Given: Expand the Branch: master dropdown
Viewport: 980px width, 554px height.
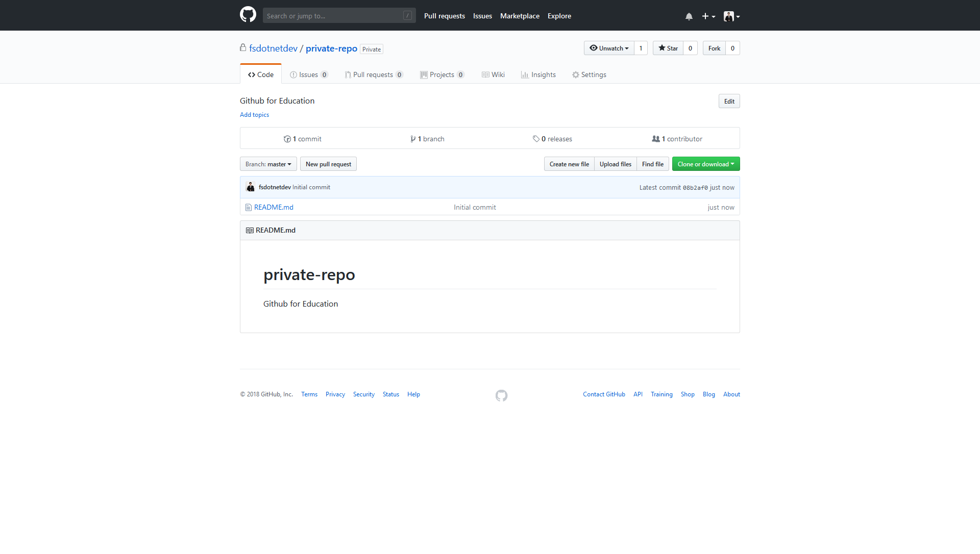Looking at the screenshot, I should pyautogui.click(x=268, y=164).
